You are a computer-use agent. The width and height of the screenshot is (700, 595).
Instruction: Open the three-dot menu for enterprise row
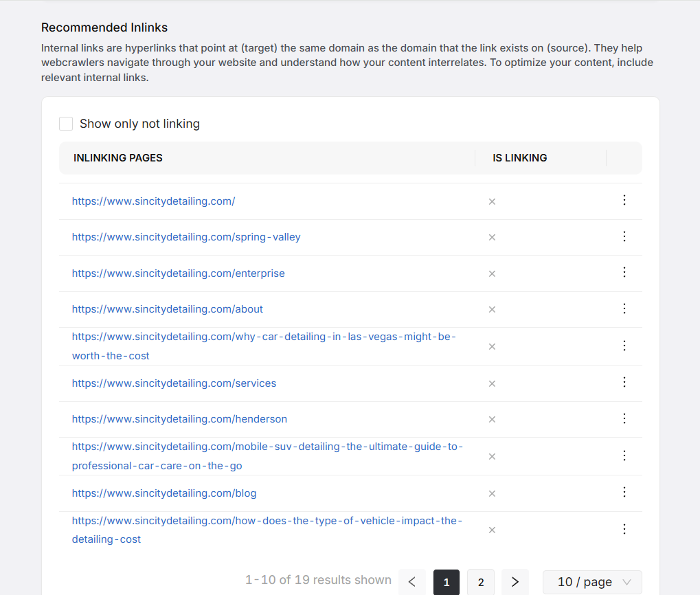(624, 272)
